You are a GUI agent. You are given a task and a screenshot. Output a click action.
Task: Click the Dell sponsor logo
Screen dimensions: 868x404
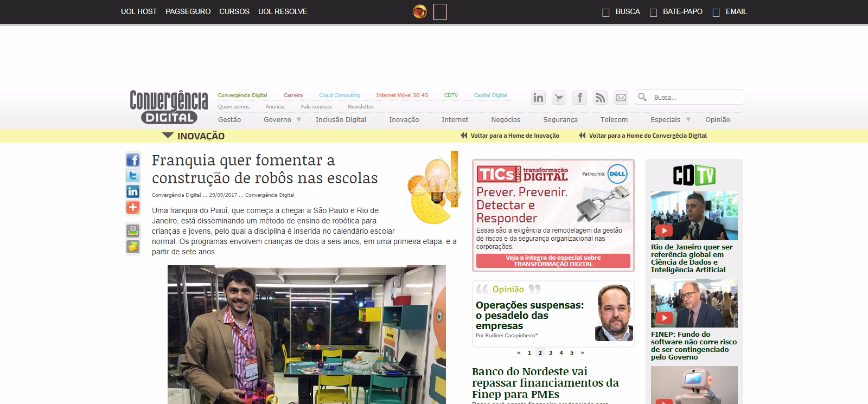617,174
